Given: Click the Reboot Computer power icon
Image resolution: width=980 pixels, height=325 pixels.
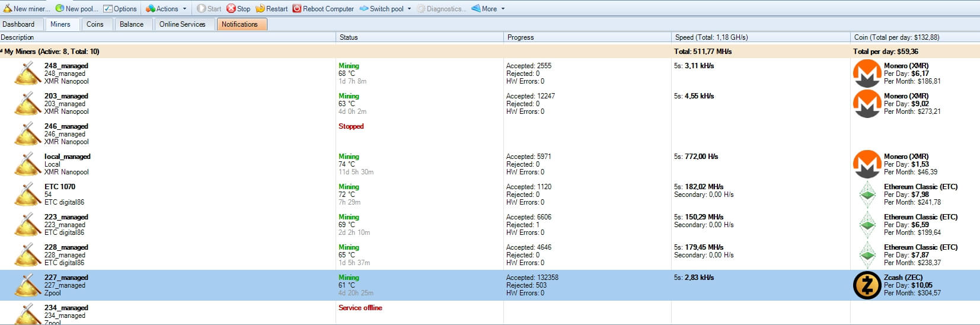Looking at the screenshot, I should click(x=297, y=8).
